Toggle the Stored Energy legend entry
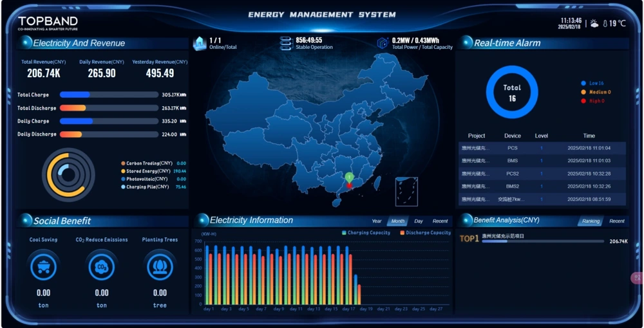 tap(153, 171)
